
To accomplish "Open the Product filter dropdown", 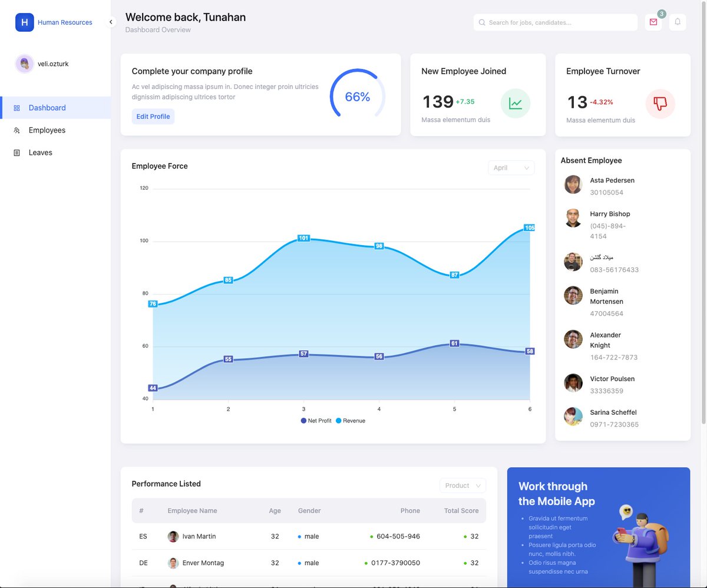I will [462, 485].
